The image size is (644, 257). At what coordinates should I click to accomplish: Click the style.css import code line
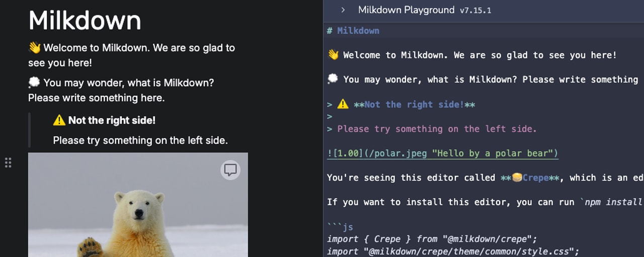pos(453,251)
